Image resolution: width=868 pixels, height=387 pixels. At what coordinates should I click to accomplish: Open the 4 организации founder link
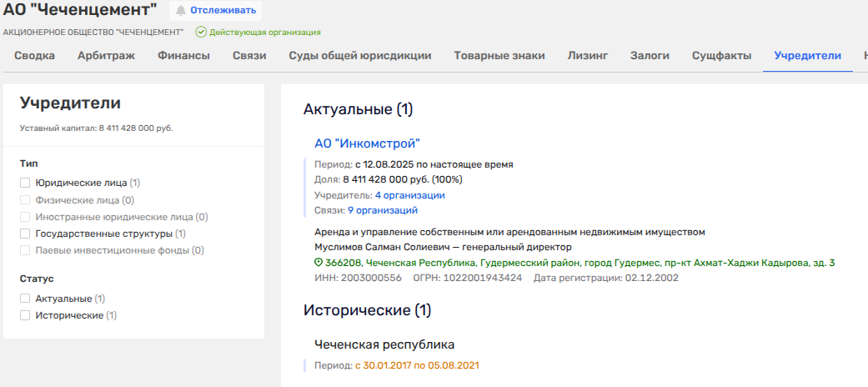coord(409,194)
